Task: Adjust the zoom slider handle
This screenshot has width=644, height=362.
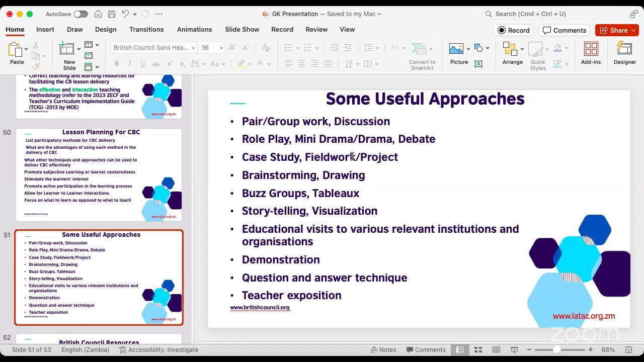Action: (557, 349)
